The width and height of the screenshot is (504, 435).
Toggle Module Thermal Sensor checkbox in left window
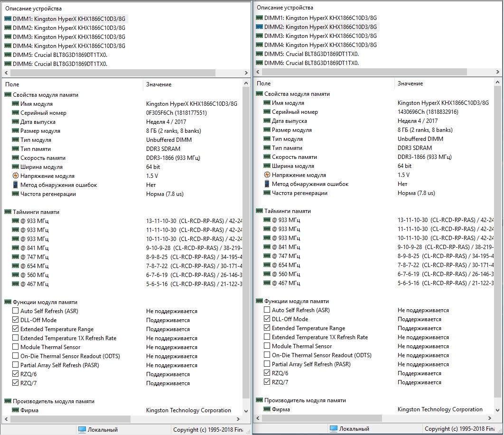pos(16,347)
